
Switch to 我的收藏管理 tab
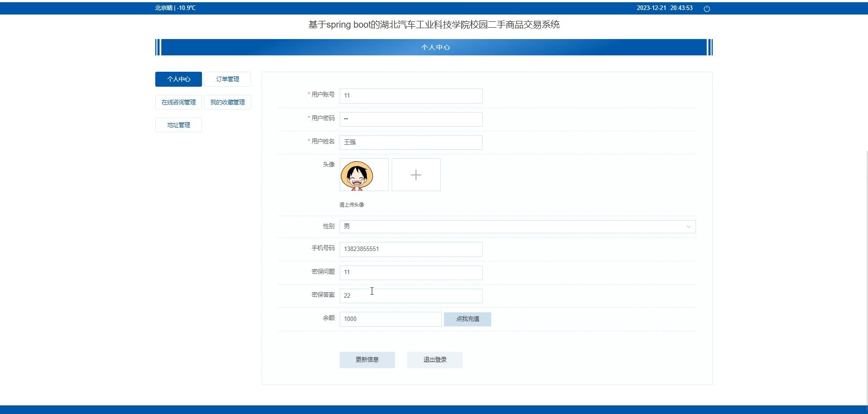click(x=227, y=102)
